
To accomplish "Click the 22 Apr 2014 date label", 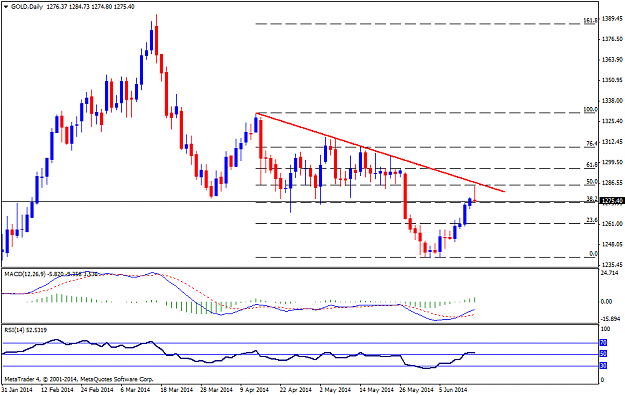I will [296, 389].
